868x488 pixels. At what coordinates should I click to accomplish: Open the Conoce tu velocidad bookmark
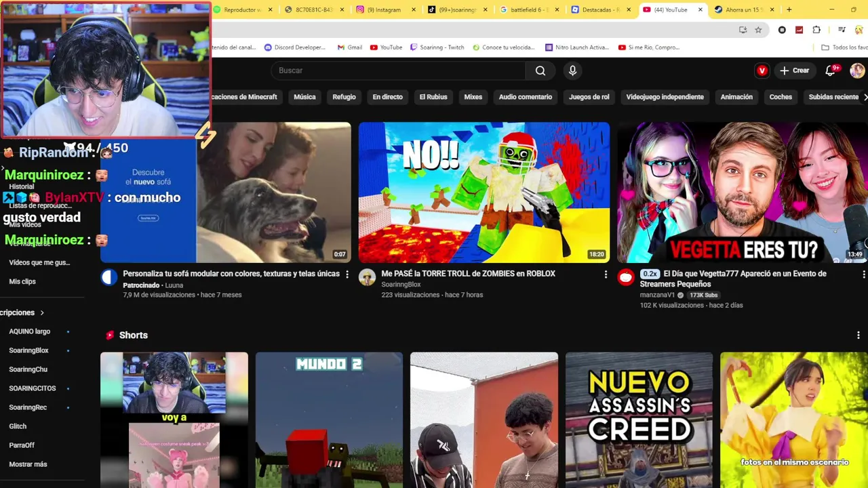click(504, 47)
